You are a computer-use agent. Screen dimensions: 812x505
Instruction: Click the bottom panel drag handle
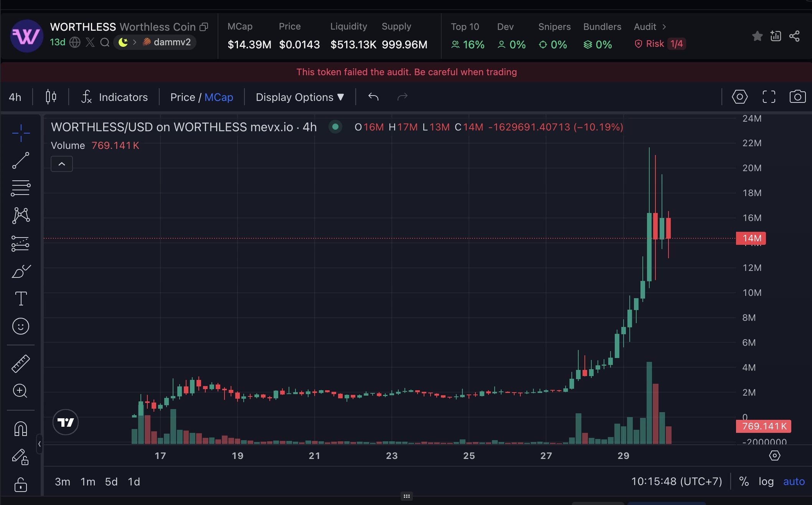[407, 496]
